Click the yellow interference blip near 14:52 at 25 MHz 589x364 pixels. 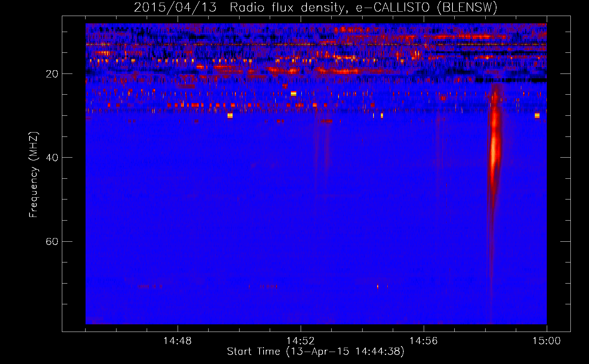click(293, 94)
